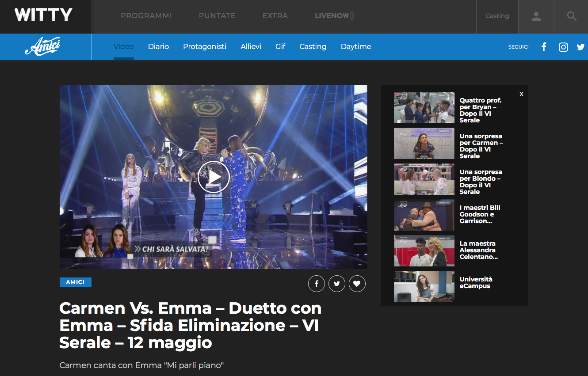The image size is (588, 376).
Task: Open 'Una sorpresa per Carmen' video thumbnail
Action: (424, 143)
